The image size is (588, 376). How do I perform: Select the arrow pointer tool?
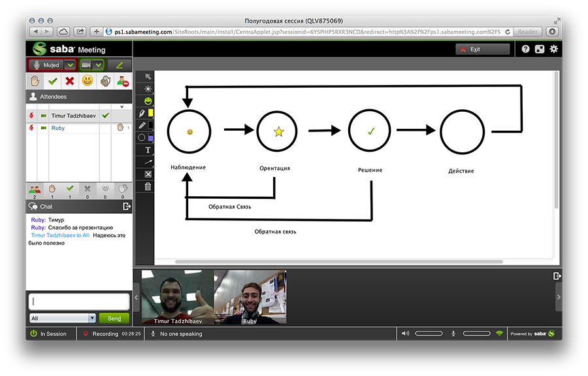point(148,77)
